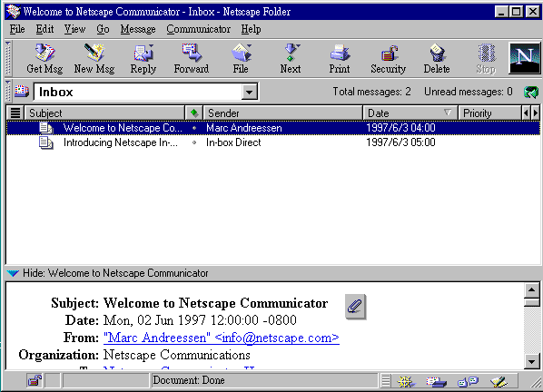Click the Marc Andreessen email link

[x=222, y=338]
